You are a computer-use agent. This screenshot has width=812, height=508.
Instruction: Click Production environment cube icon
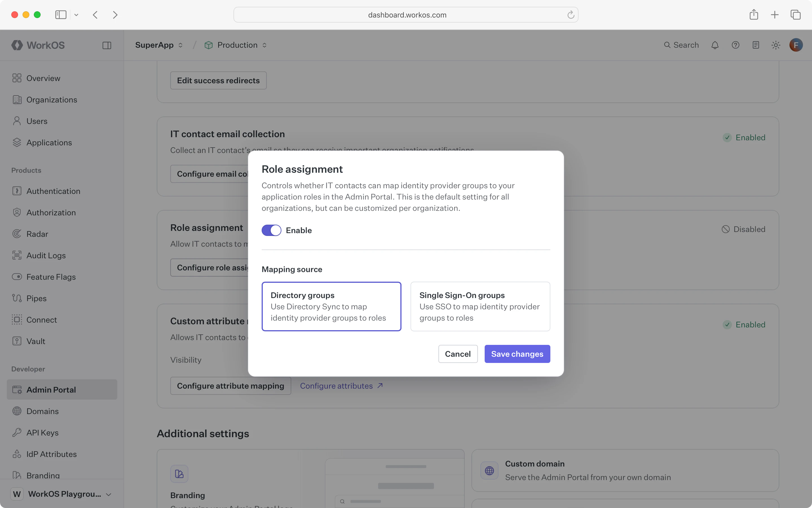point(208,45)
